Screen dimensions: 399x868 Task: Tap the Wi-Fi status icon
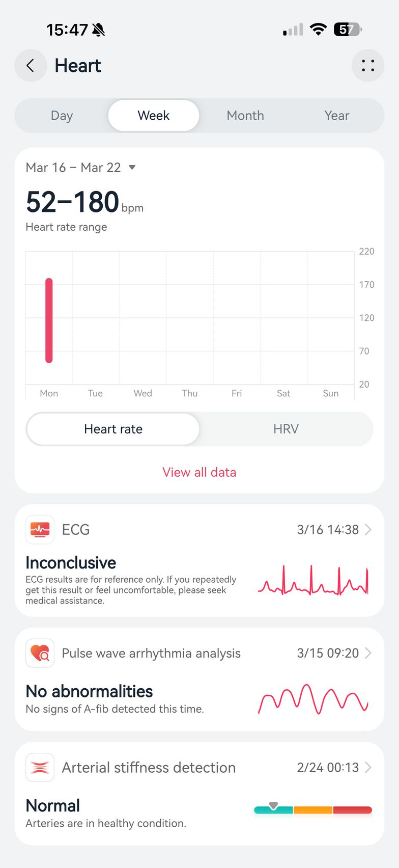tap(318, 30)
